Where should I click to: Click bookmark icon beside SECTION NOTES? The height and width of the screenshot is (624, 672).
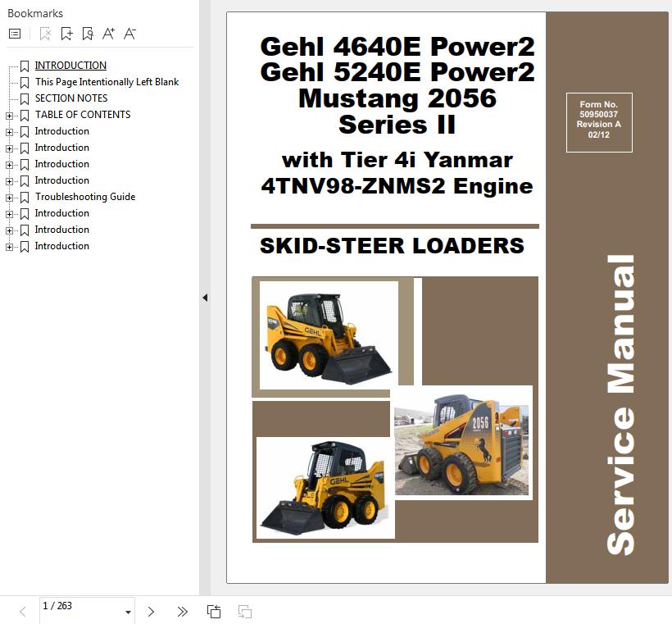tap(25, 98)
